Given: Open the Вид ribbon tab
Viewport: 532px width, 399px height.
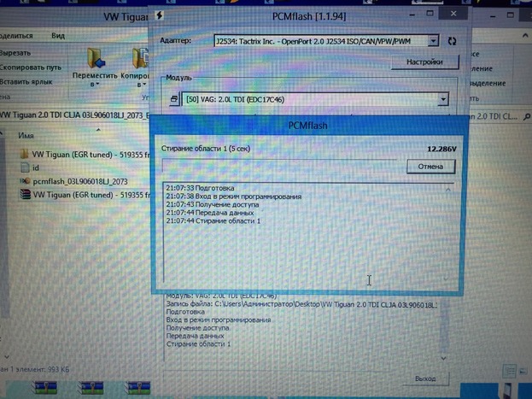Looking at the screenshot, I should click(x=58, y=36).
